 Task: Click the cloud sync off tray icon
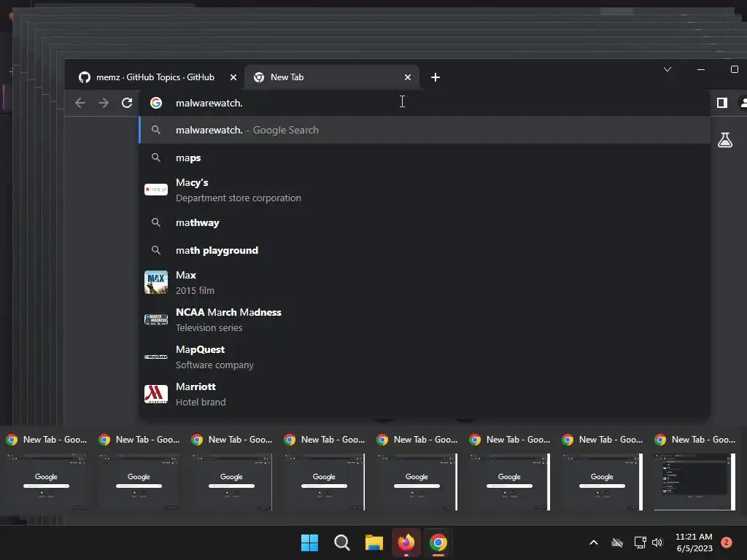617,542
